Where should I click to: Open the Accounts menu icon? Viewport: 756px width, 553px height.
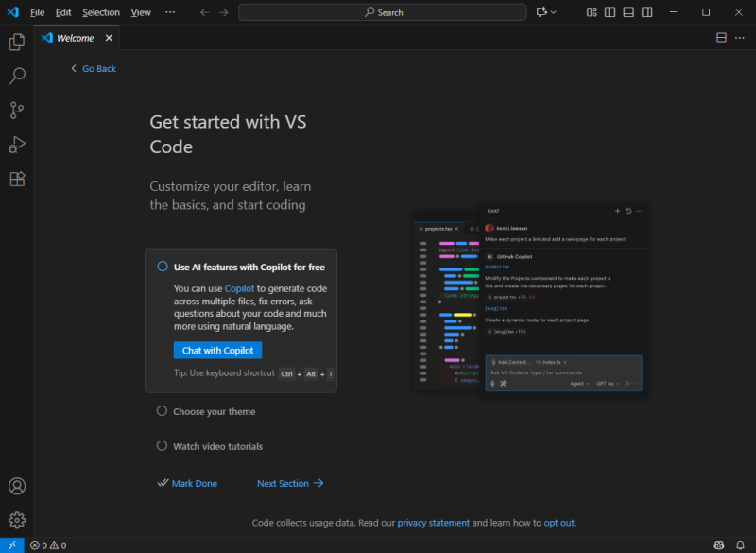click(x=17, y=486)
